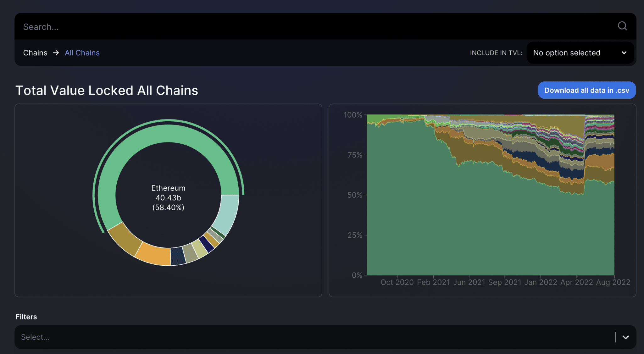Screen dimensions: 644x354
Task: Click the search magnifying glass icon
Action: point(622,26)
